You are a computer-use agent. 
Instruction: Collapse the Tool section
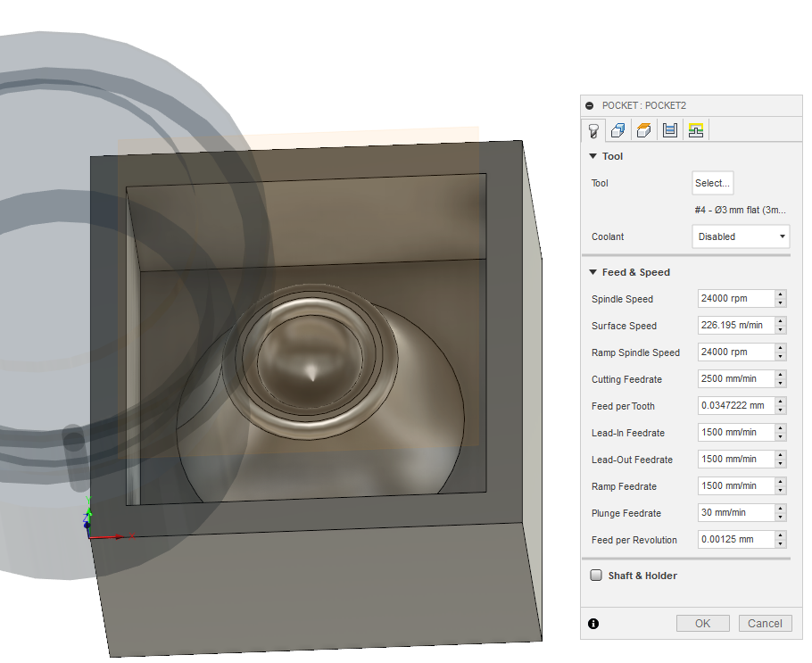[x=593, y=156]
